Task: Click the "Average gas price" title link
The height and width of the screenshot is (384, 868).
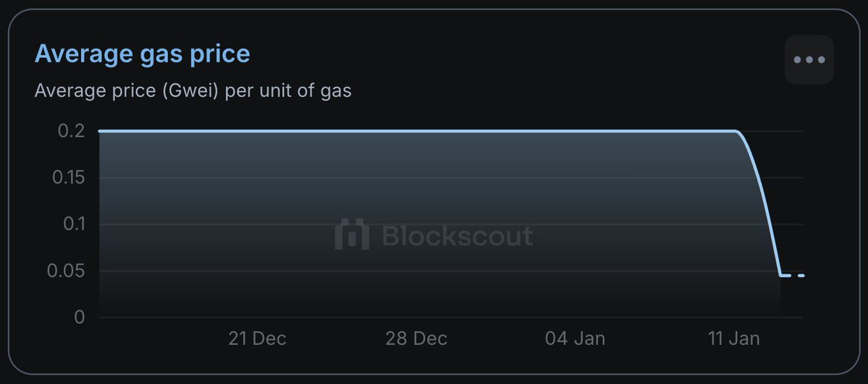Action: click(143, 54)
